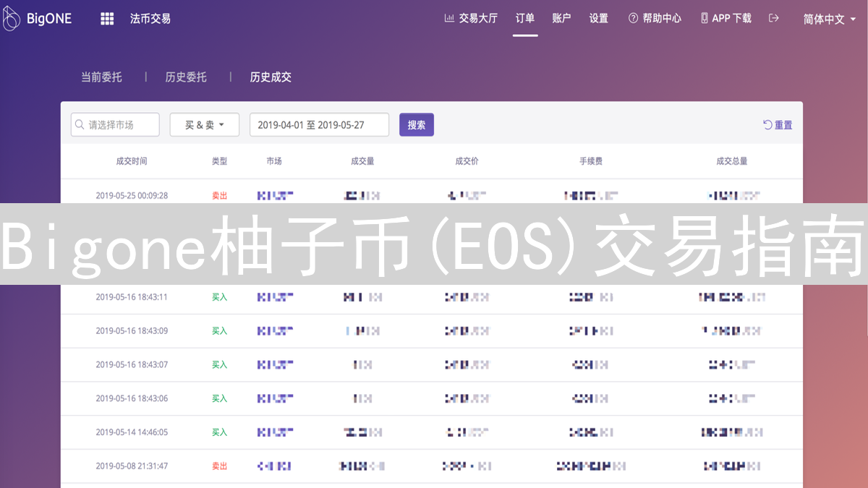868x488 pixels.
Task: Click 卖出 label in 2019-05-25 row
Action: pos(219,195)
